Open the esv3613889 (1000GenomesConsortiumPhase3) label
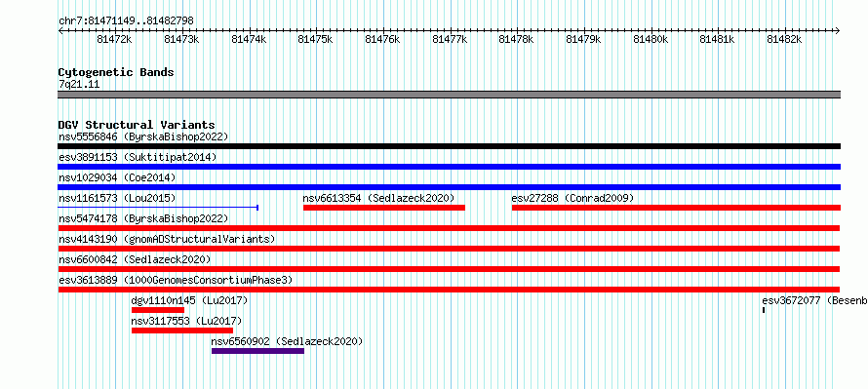This screenshot has width=868, height=389. 176,280
